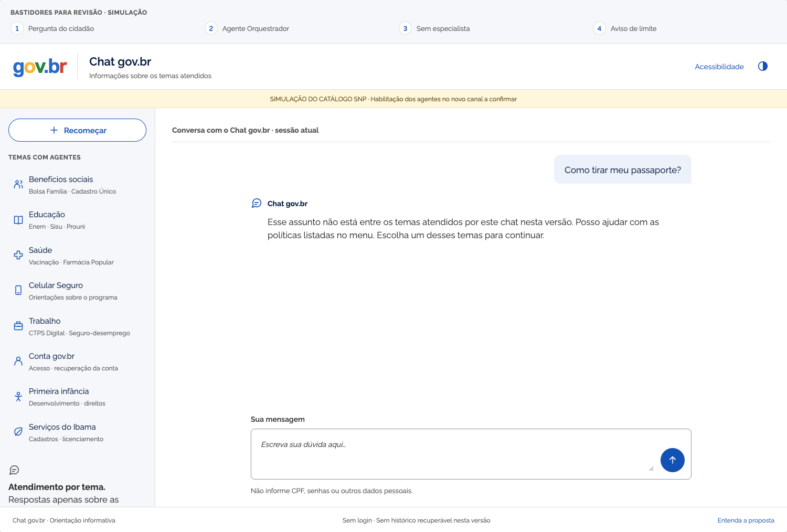This screenshot has width=787, height=532.
Task: Click 'Chat gov.br · Orientação informativa' footer text
Action: coord(64,520)
